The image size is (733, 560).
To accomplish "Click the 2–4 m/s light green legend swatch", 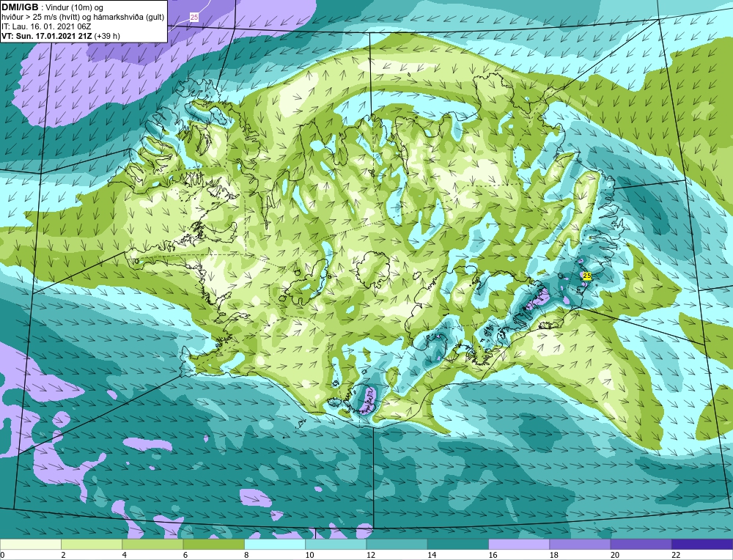I will [92, 545].
